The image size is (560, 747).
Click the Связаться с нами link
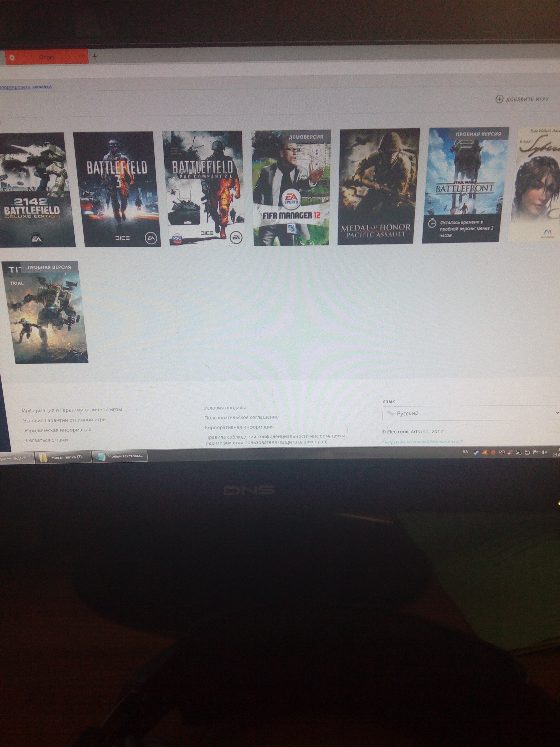click(x=47, y=440)
